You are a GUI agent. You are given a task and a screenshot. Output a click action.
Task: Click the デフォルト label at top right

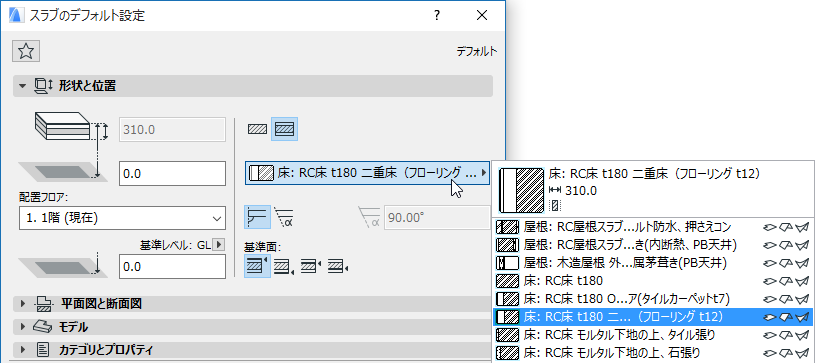[477, 51]
